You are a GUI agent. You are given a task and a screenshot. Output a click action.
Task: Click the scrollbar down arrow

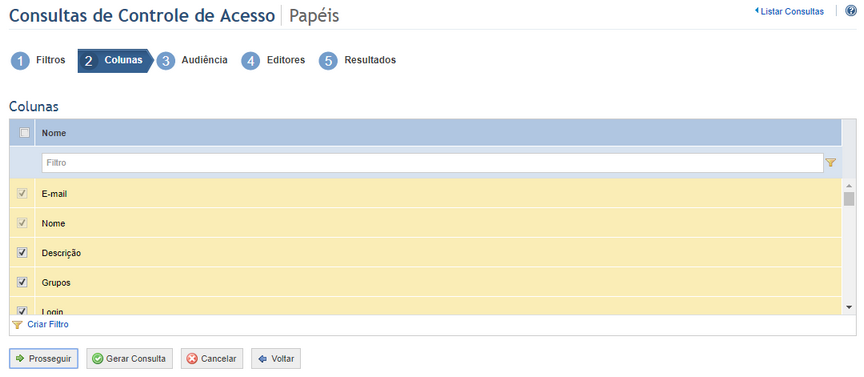click(849, 307)
